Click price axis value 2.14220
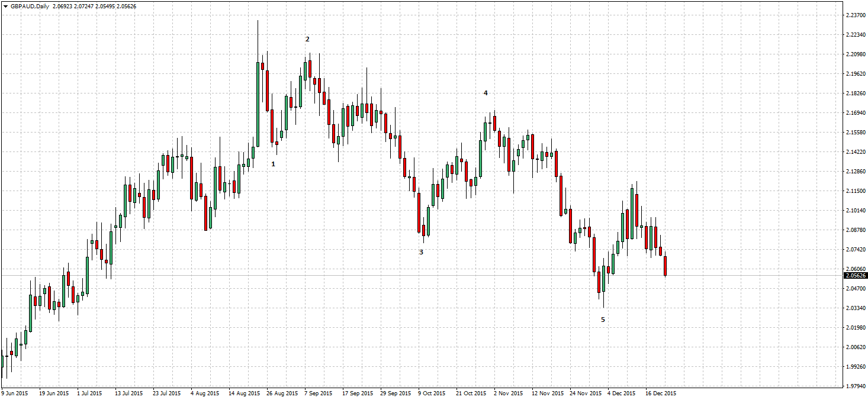868x400 pixels. coord(855,152)
